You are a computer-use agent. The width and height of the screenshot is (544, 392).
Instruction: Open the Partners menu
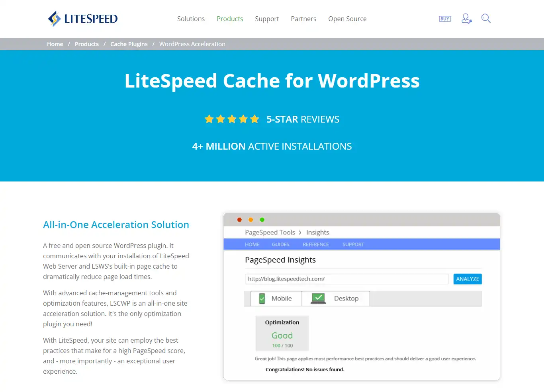(x=303, y=19)
